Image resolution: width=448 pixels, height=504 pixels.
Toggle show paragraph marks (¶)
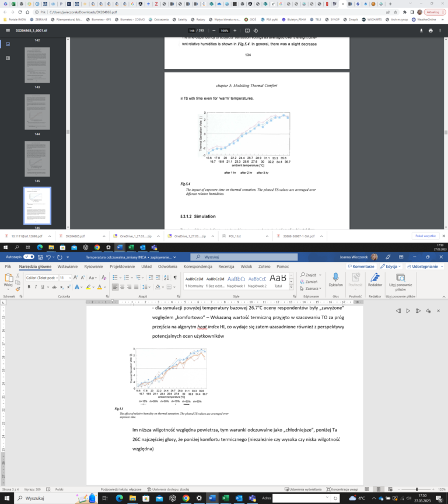click(175, 278)
